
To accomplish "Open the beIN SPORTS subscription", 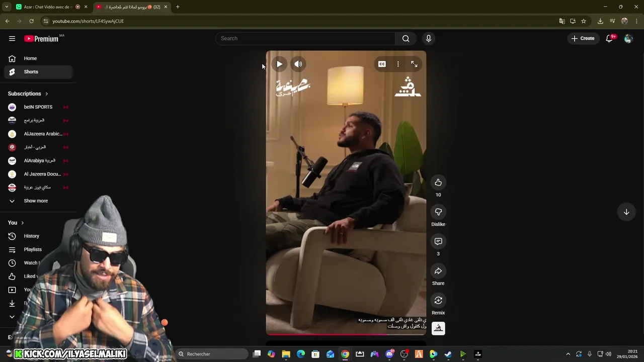I will tap(38, 107).
